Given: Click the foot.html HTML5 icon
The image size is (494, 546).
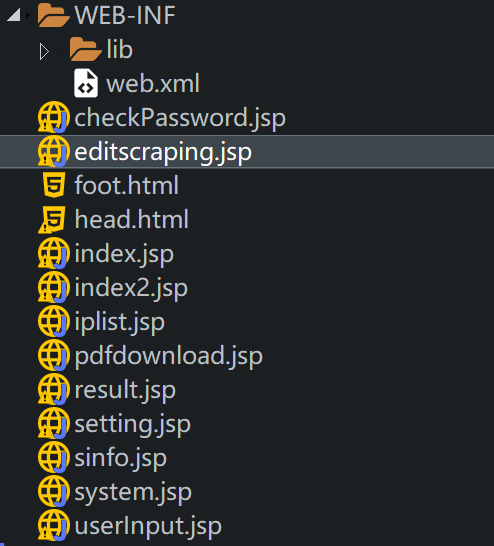Looking at the screenshot, I should coord(54,185).
